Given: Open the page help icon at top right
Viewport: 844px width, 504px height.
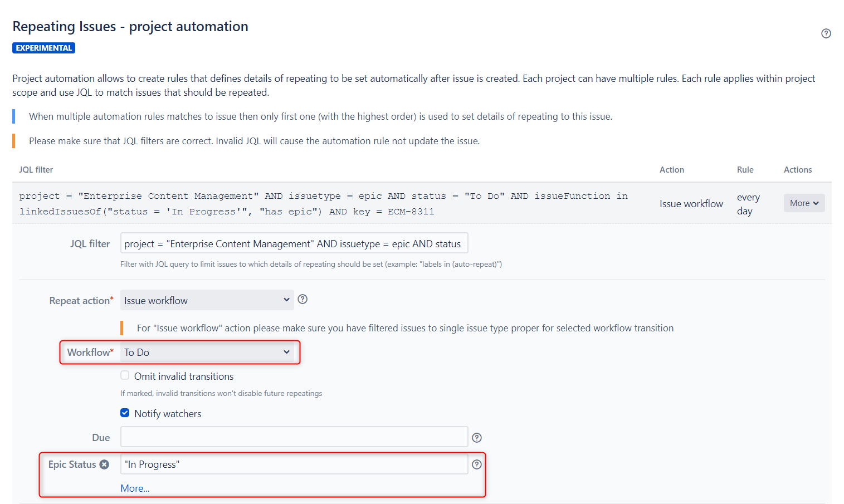Looking at the screenshot, I should tap(826, 33).
